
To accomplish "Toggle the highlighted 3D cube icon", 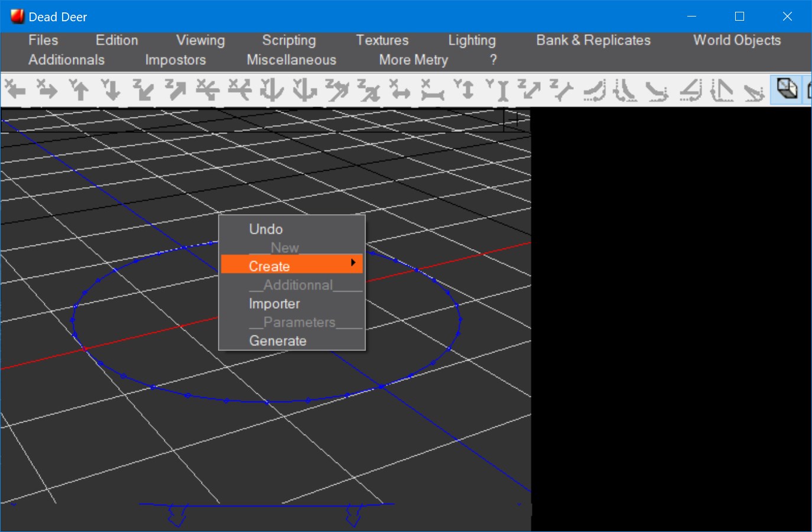I will click(787, 90).
